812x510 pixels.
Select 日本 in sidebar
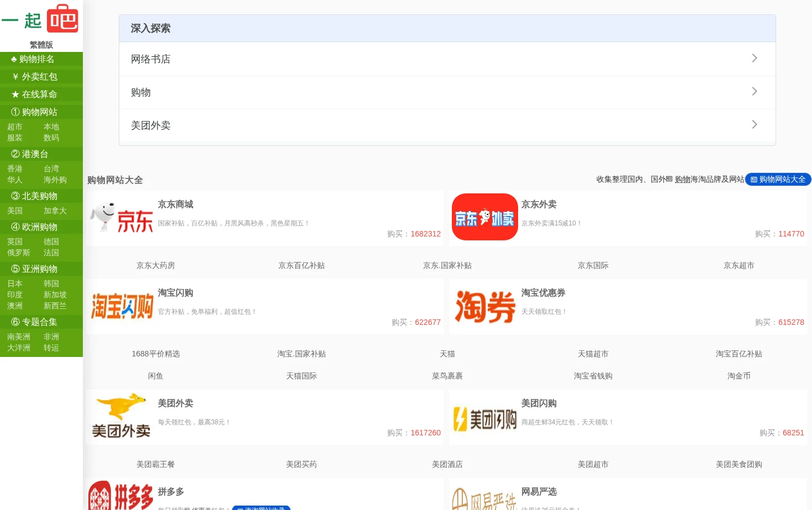click(15, 284)
